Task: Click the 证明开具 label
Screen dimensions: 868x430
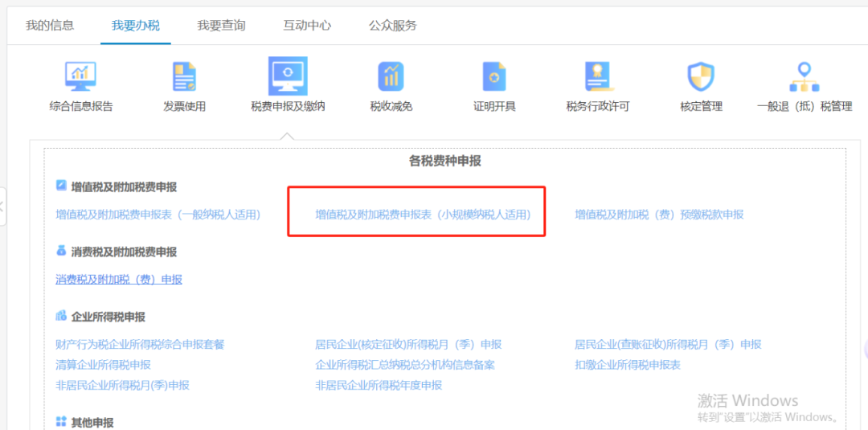Action: click(494, 107)
